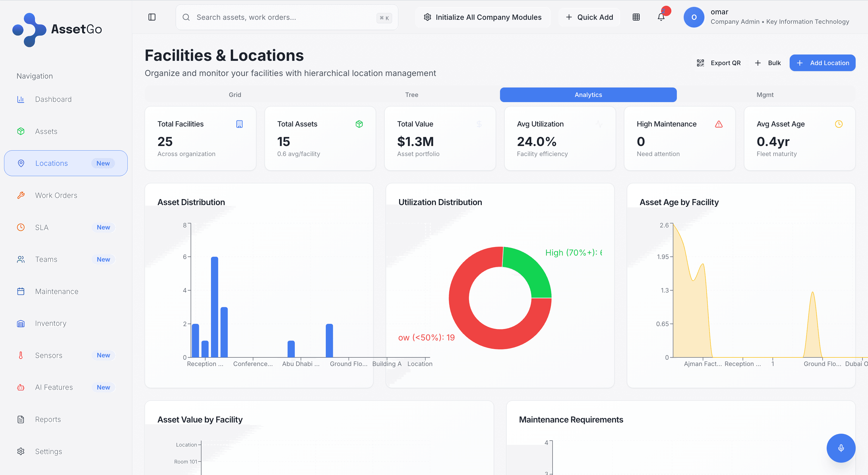Click the Settings gear icon in sidebar
The width and height of the screenshot is (868, 475).
(x=21, y=451)
